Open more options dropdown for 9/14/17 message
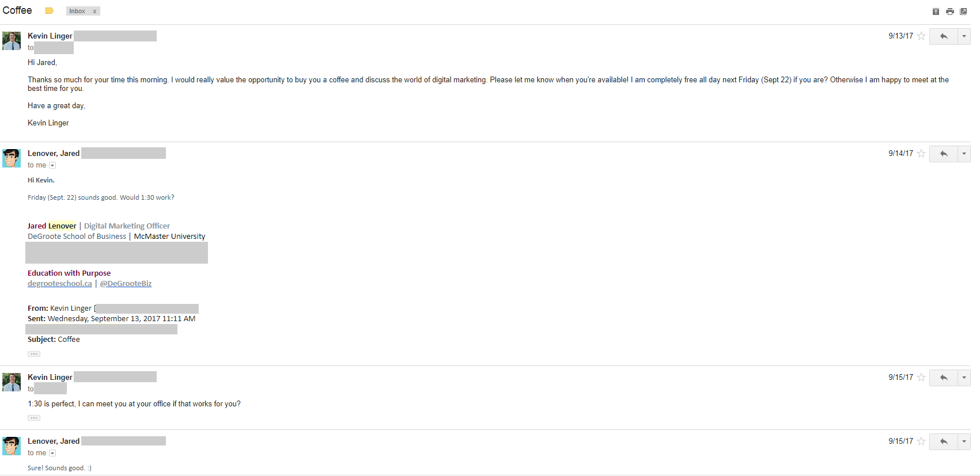 (964, 154)
